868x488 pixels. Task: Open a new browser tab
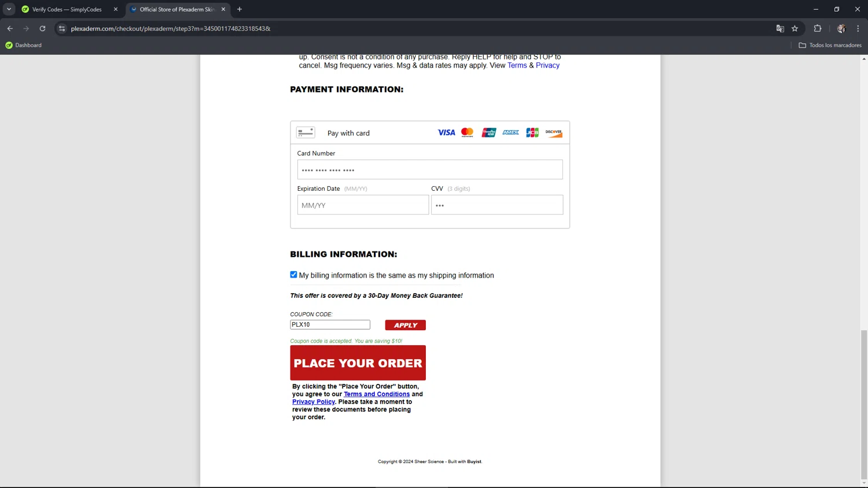pos(240,9)
